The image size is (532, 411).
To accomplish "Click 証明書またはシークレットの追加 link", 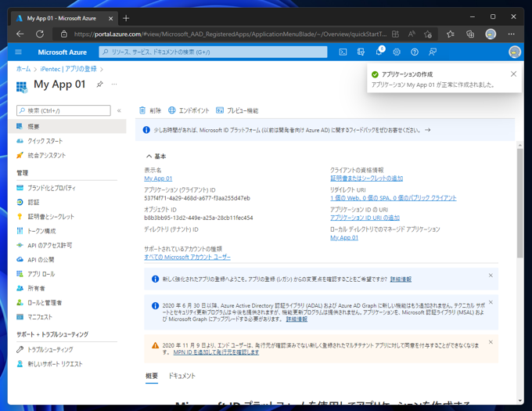I will [x=366, y=178].
